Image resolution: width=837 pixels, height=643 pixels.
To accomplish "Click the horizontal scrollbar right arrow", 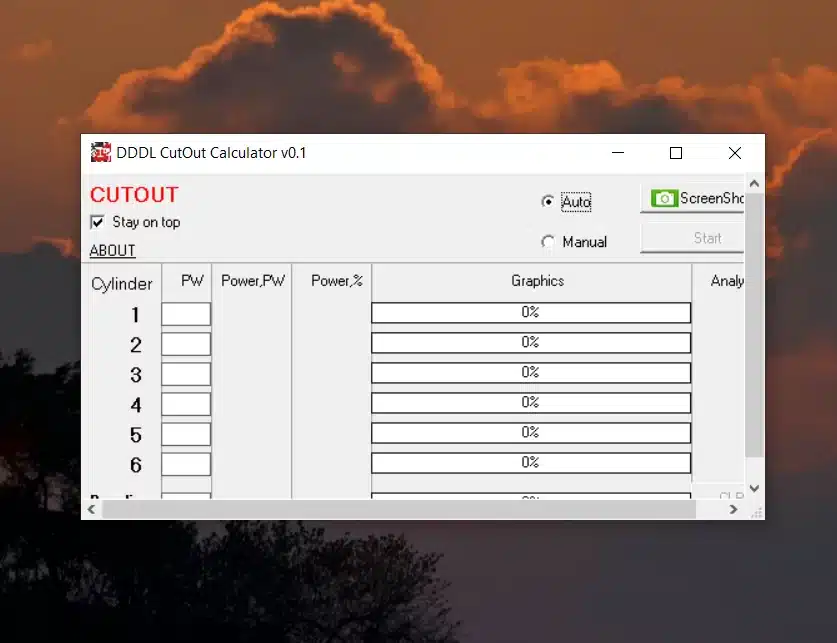I will click(x=733, y=509).
